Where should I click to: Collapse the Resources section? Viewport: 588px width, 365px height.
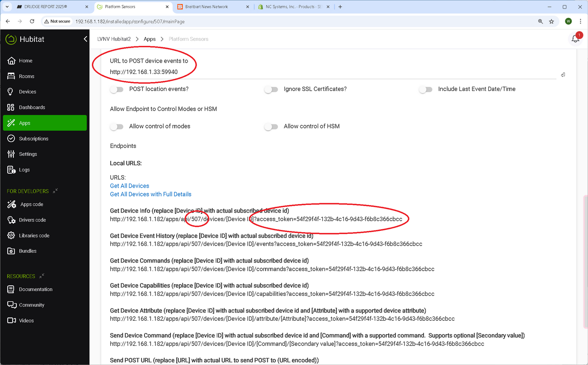pos(42,276)
